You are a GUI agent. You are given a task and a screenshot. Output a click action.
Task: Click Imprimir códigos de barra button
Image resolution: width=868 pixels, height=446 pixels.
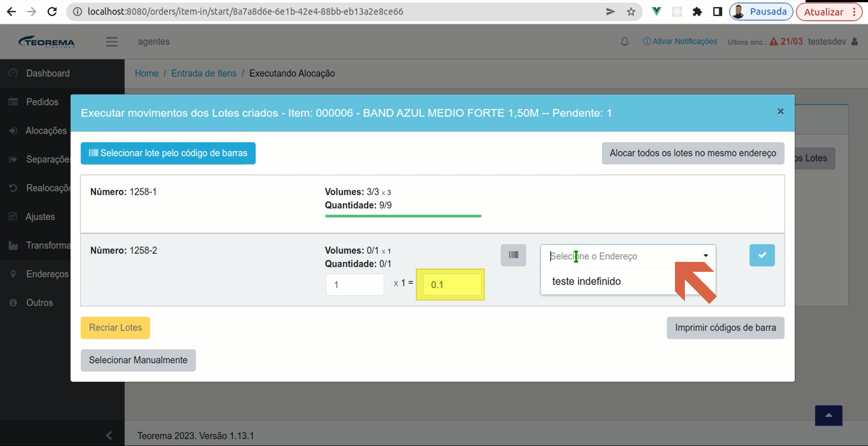725,328
